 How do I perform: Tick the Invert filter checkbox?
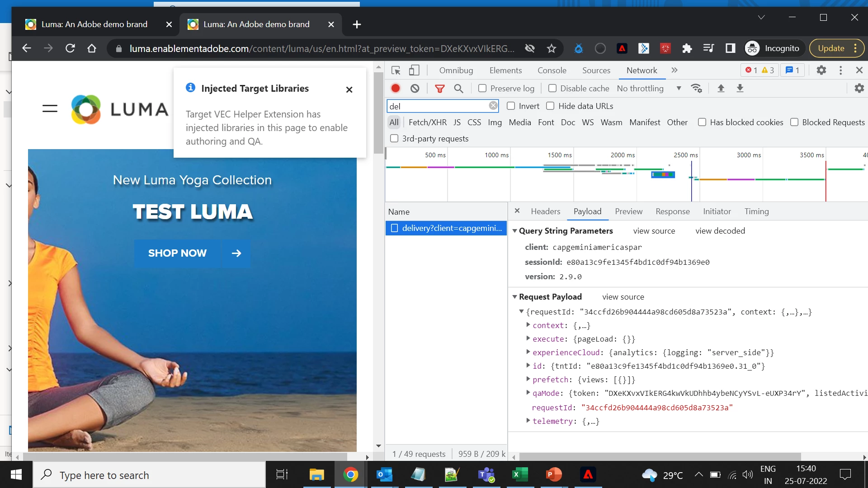point(511,106)
